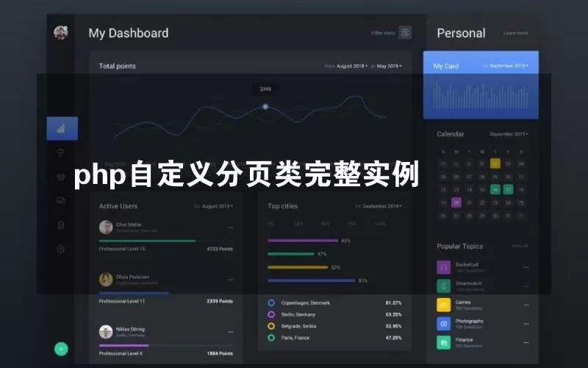Viewport: 588px width, 368px height.
Task: Open the Games topic title
Action: click(463, 302)
